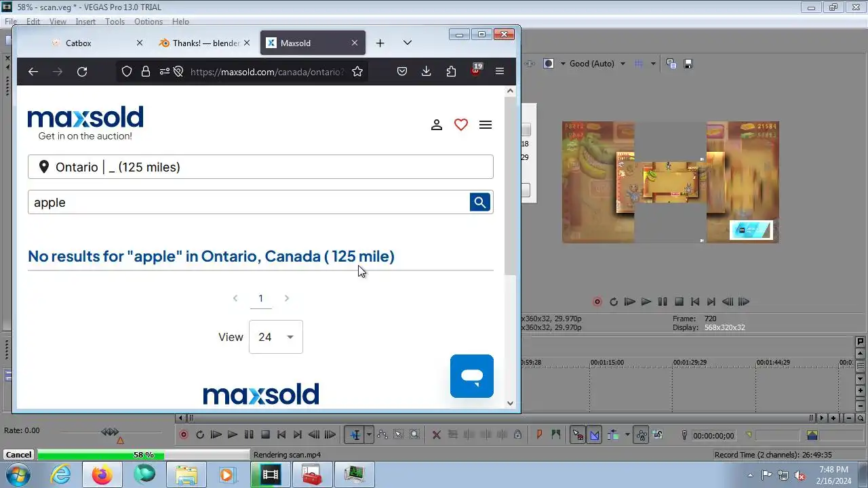Toggle automatic crossfades button
This screenshot has width=868, height=488.
point(595,435)
